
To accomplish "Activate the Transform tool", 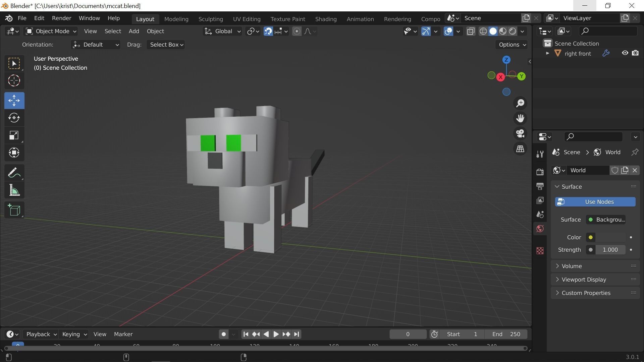I will click(x=14, y=153).
